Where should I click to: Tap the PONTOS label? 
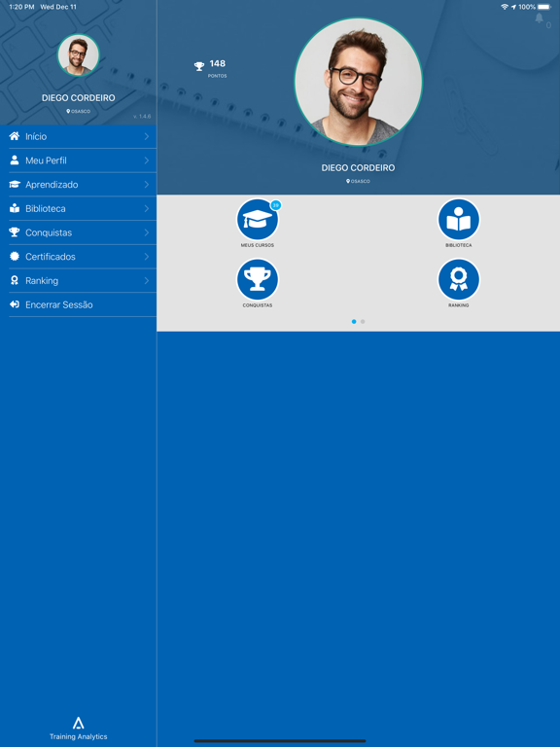[x=217, y=76]
